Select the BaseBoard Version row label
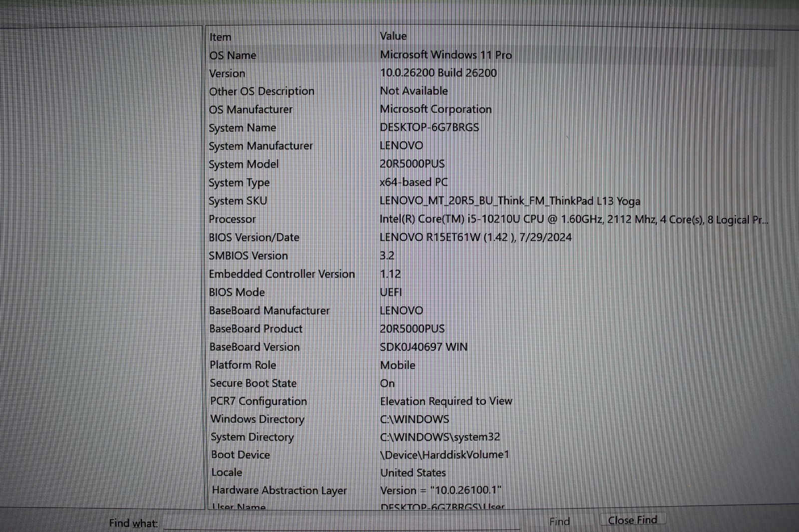 coord(254,347)
